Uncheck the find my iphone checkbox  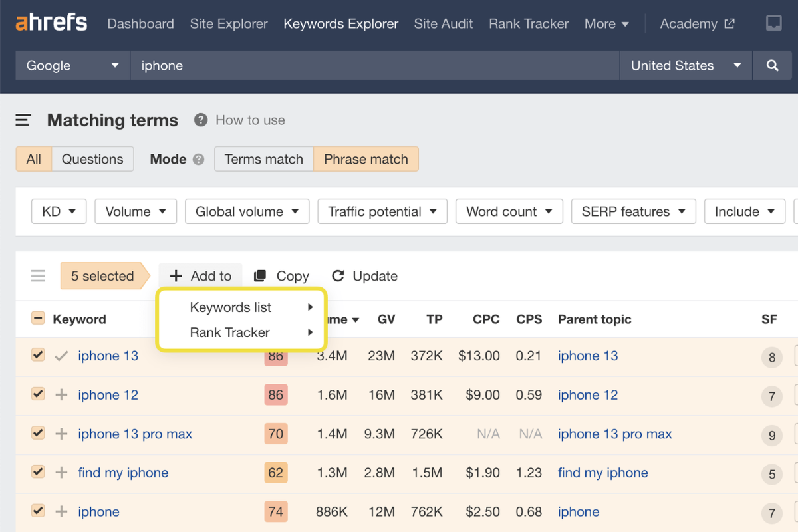pos(38,472)
